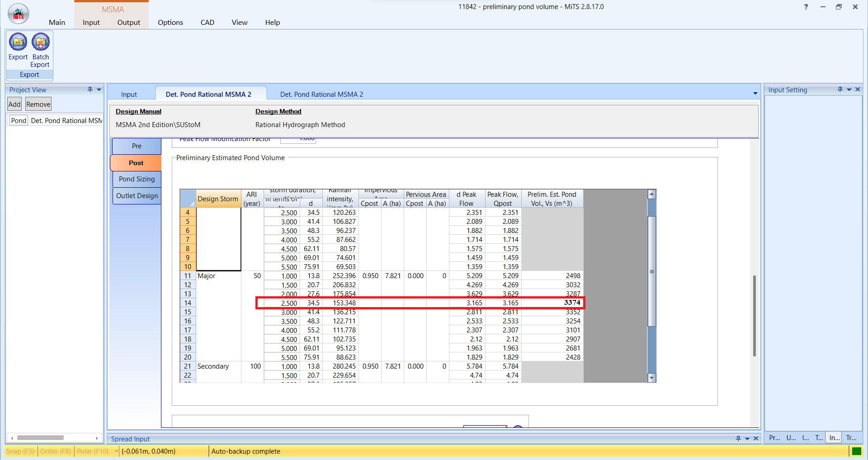Toggle Snap (F3) in status bar
This screenshot has width=868, height=460.
(20, 451)
